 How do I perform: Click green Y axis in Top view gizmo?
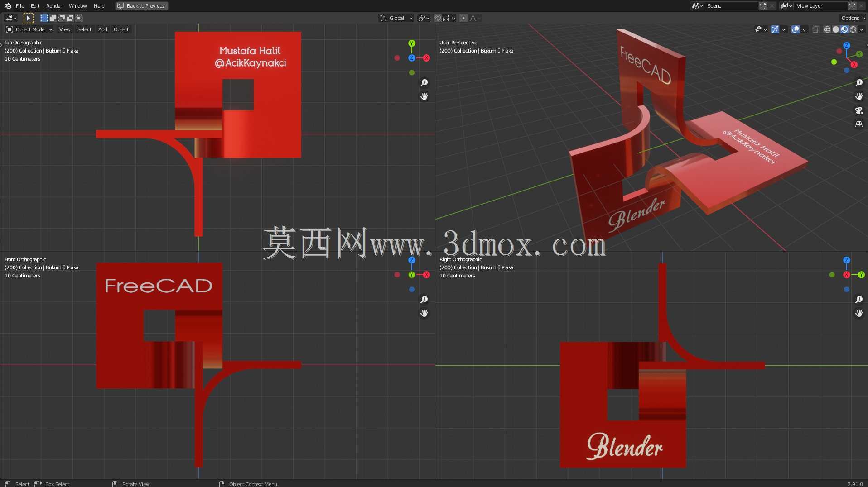click(412, 43)
